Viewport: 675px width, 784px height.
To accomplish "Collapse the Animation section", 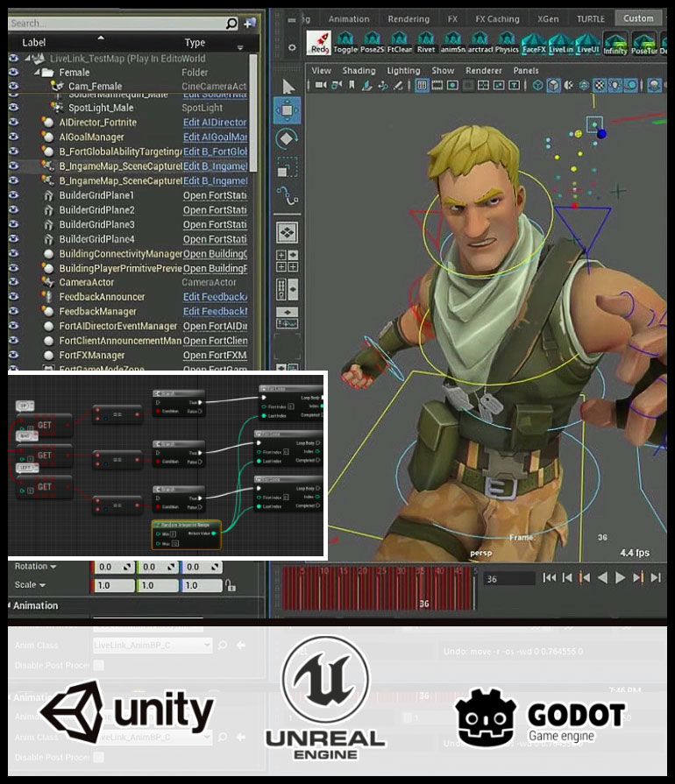I will (9, 605).
